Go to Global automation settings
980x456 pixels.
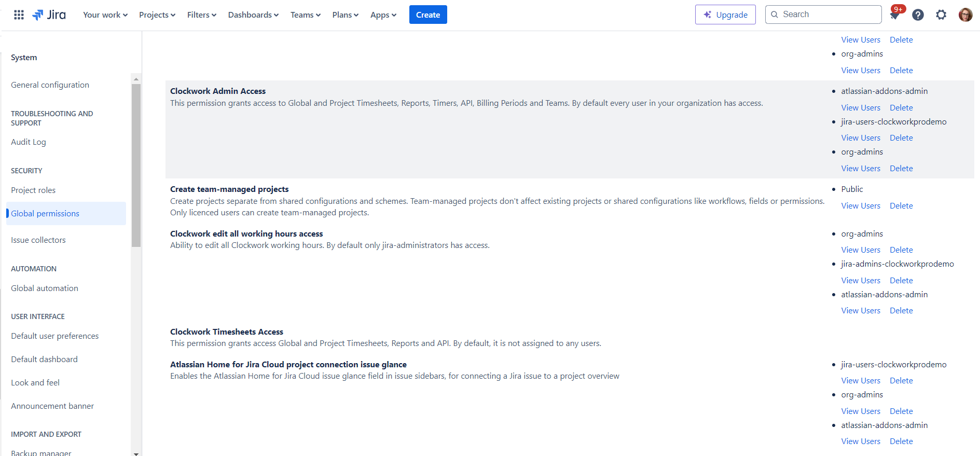tap(45, 288)
